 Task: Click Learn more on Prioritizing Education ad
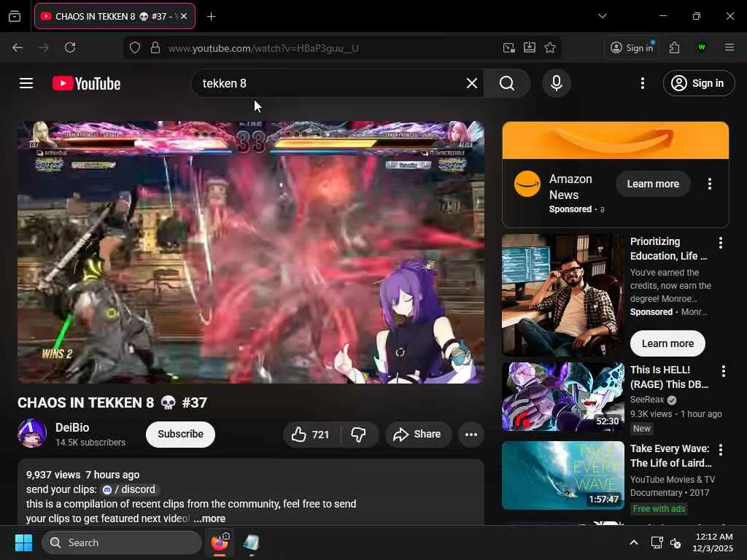click(667, 343)
